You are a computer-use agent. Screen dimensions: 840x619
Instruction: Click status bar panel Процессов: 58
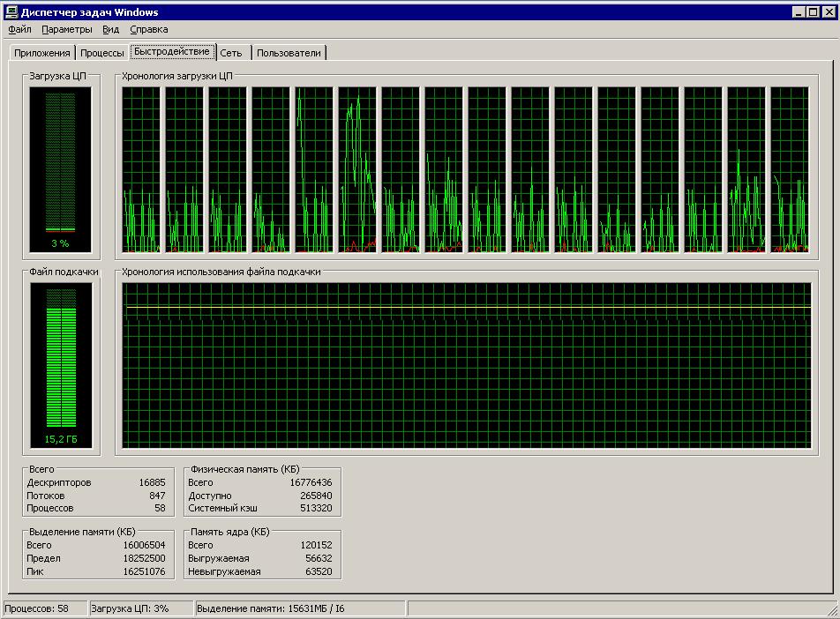[44, 608]
